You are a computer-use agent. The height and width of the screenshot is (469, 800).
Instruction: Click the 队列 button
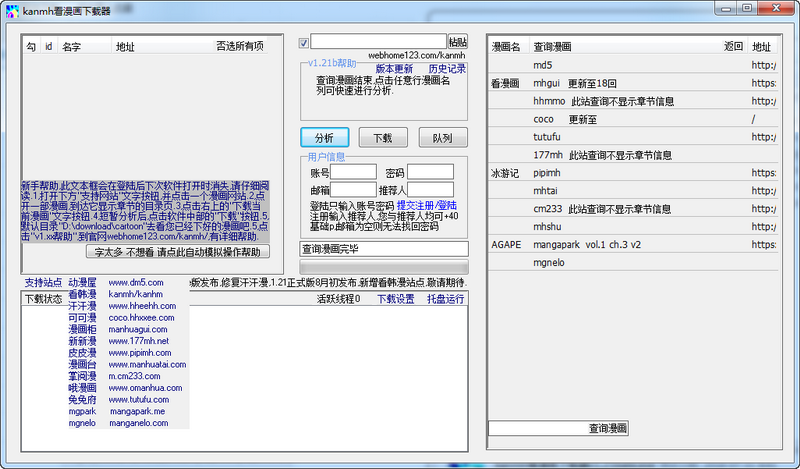coord(443,137)
